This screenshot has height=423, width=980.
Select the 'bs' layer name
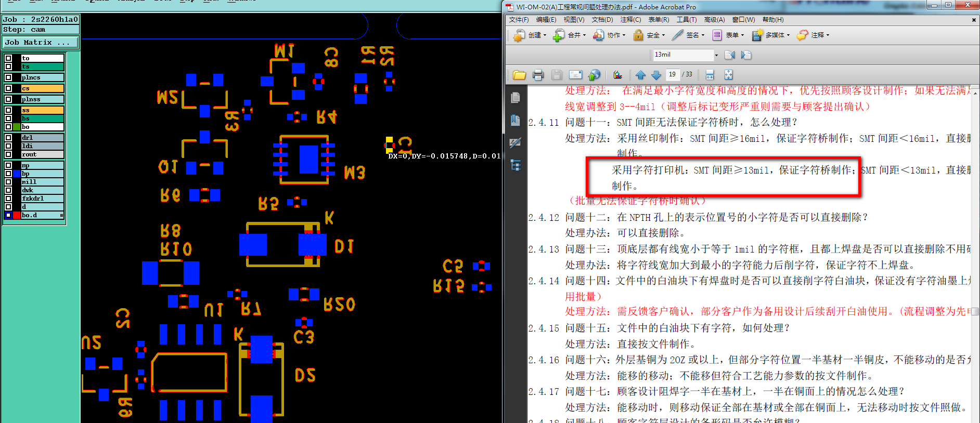tap(42, 118)
